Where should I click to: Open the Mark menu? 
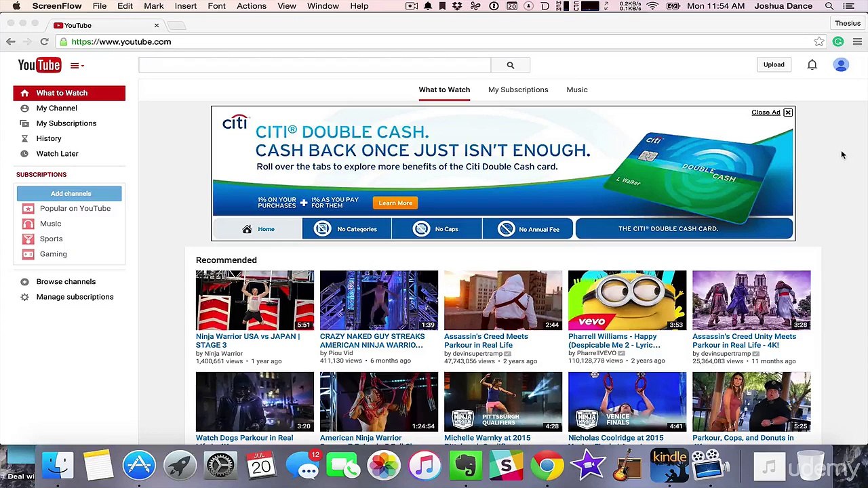(x=154, y=6)
